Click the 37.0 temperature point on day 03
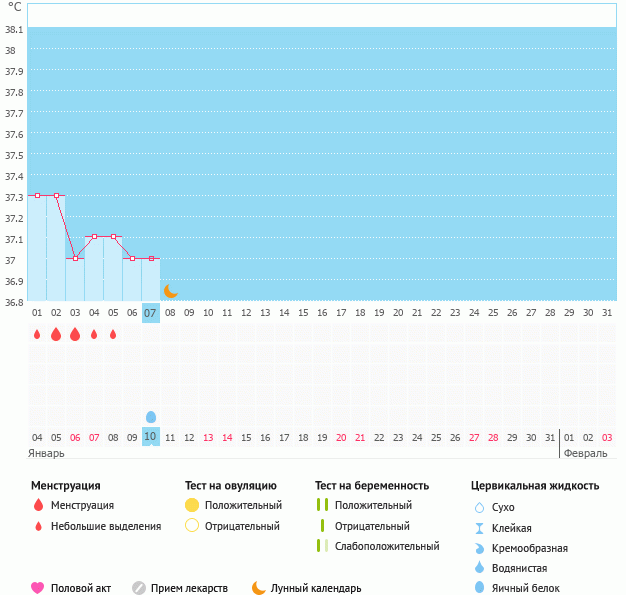 (x=75, y=258)
